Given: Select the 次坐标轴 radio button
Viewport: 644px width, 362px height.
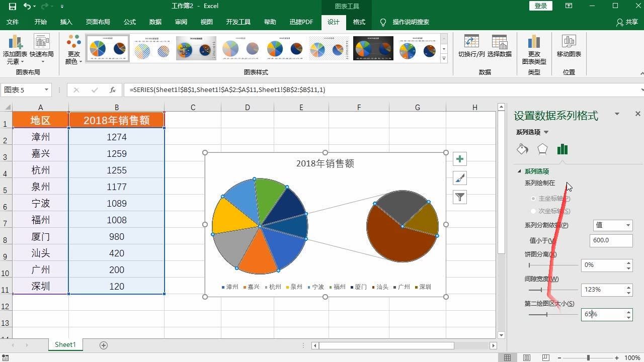Looking at the screenshot, I should point(533,211).
